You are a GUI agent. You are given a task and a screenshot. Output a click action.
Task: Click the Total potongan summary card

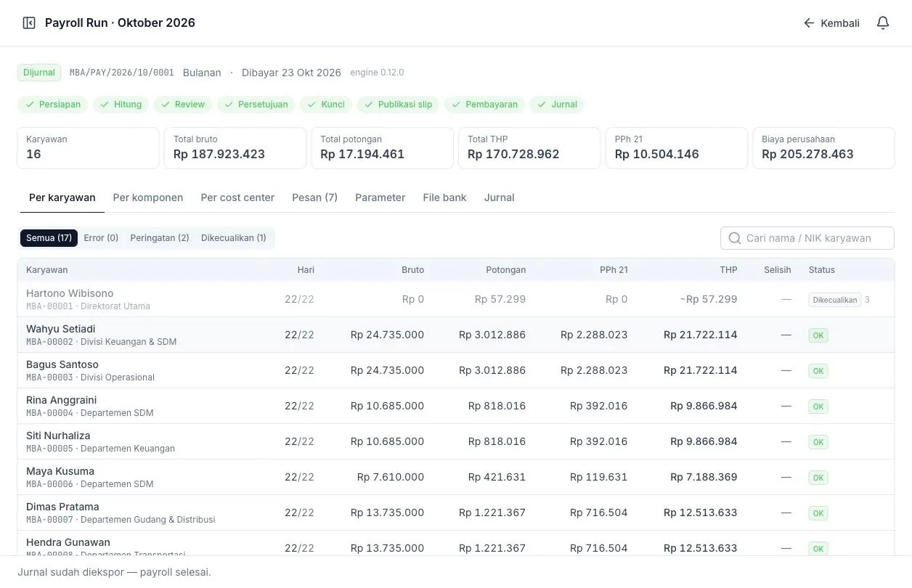[382, 148]
